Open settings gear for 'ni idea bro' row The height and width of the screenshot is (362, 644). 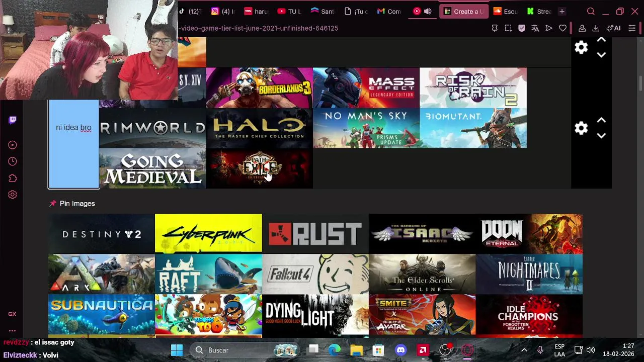coord(581,128)
